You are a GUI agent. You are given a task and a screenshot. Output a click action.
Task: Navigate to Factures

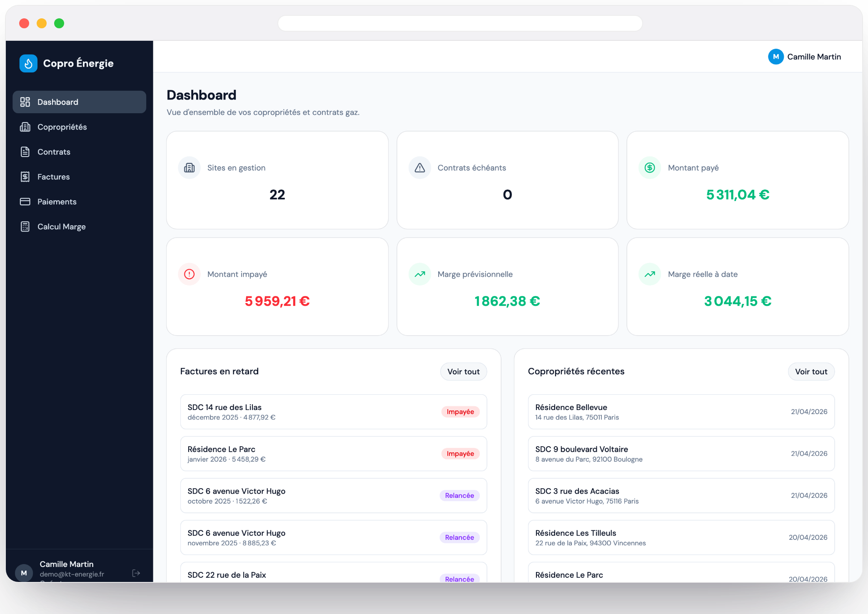pos(80,177)
